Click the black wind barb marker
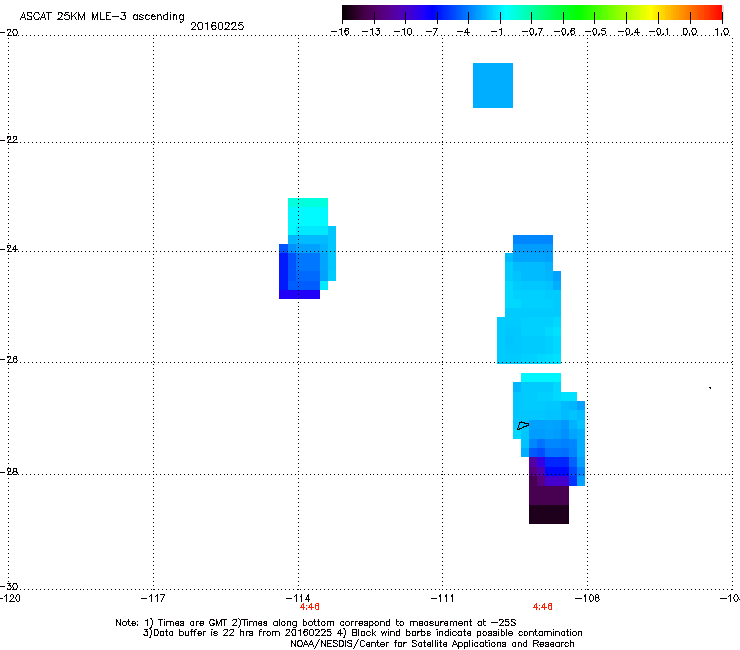This screenshot has width=740, height=650. (x=523, y=425)
